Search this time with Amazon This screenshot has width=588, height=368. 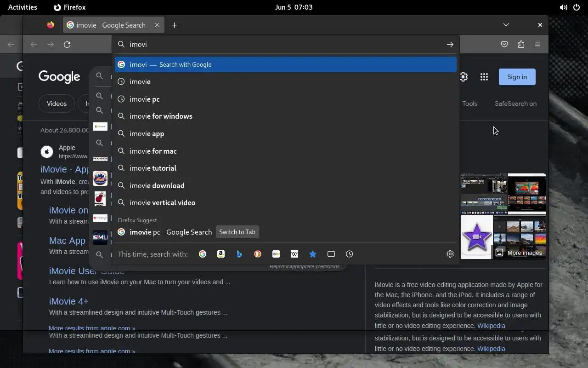coord(221,254)
